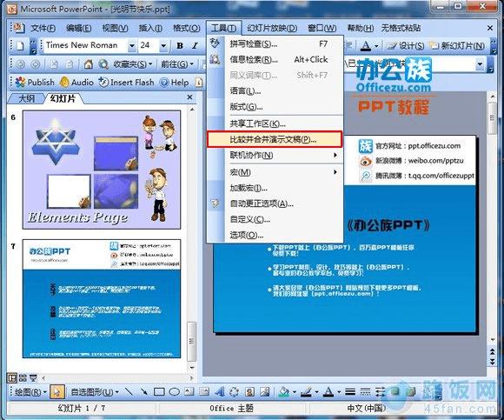Click the Help button in the add-in toolbar
This screenshot has width=504, height=420.
click(x=174, y=83)
